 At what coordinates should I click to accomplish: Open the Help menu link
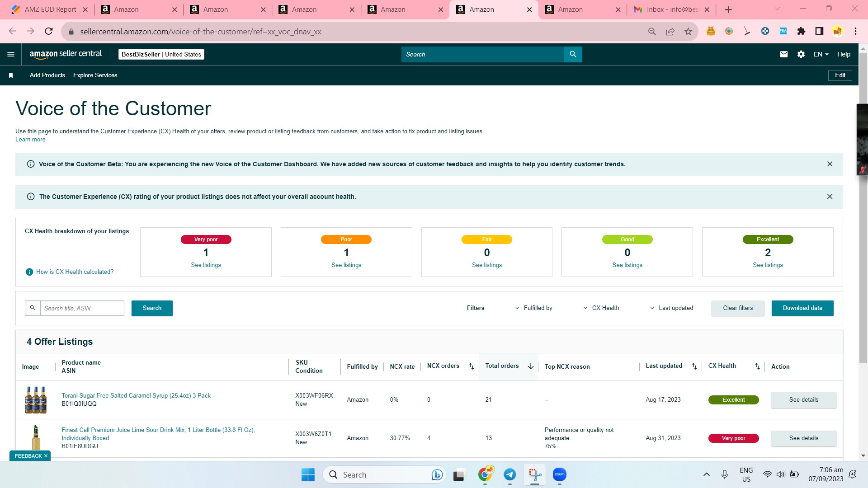(844, 54)
